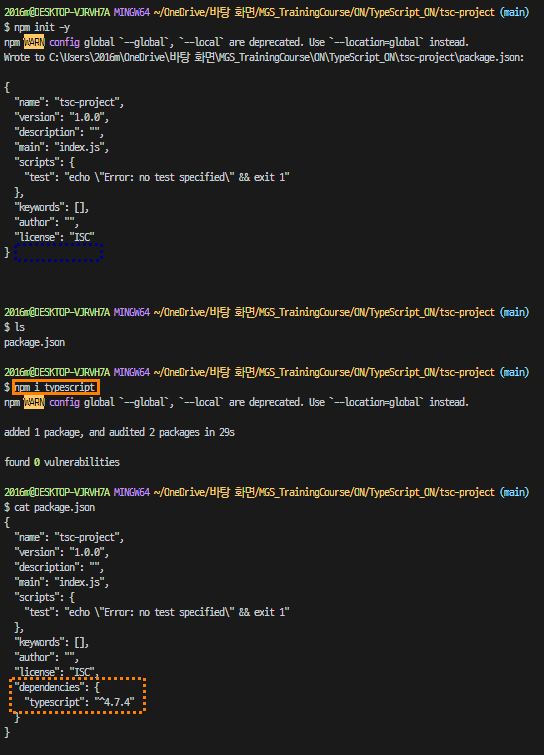Click the prompt path line directly above "$ ls"

click(x=266, y=312)
